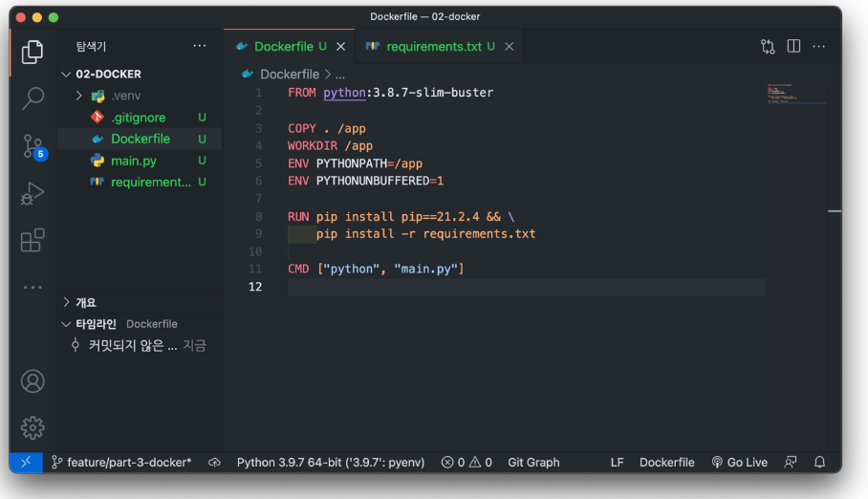
Task: Show additional views ellipsis in activity bar
Action: (x=33, y=287)
